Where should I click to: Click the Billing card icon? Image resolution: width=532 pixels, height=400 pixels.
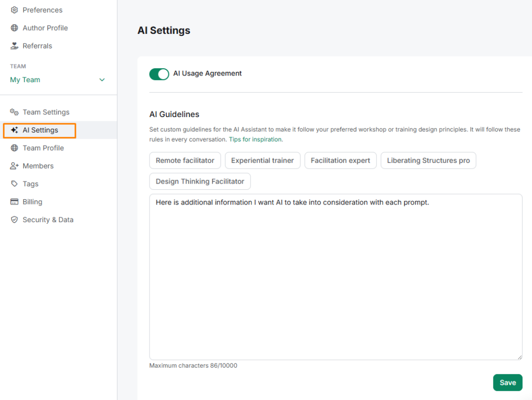tap(15, 202)
